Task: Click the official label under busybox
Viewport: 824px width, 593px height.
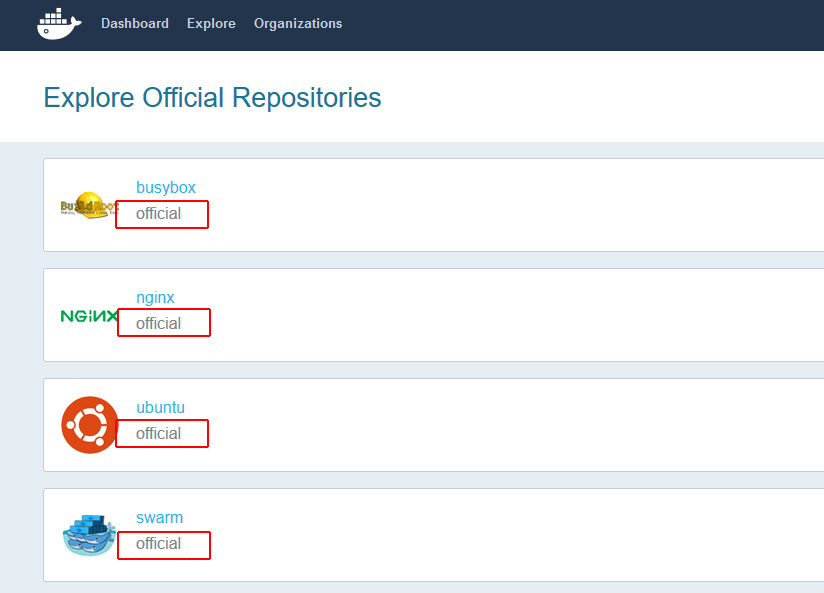Action: (159, 213)
